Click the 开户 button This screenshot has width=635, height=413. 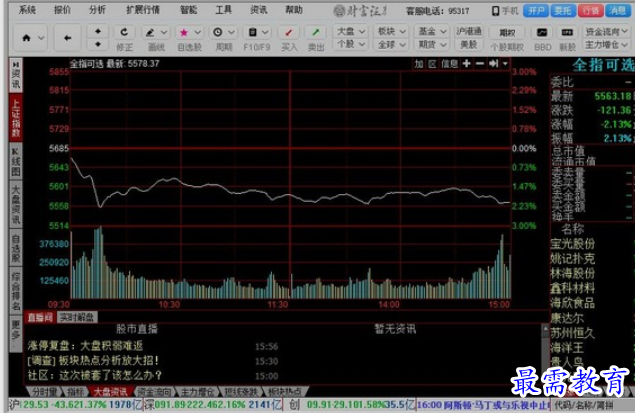pyautogui.click(x=537, y=10)
